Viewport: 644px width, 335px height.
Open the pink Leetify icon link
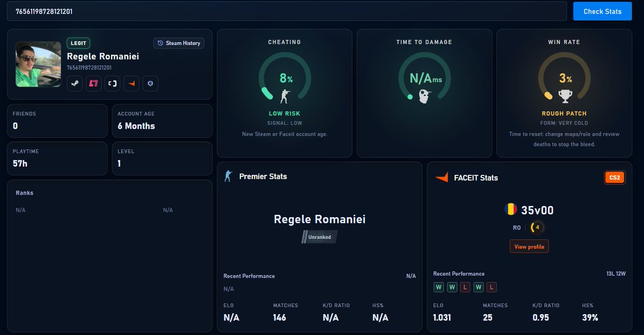point(93,84)
